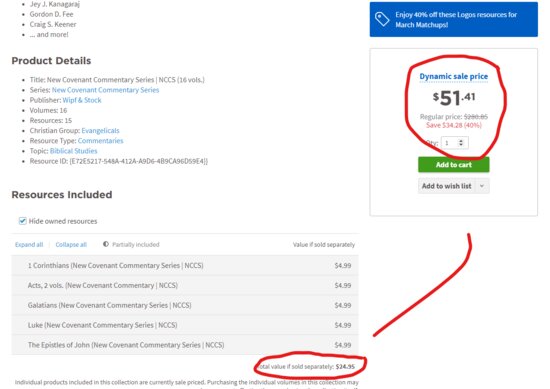Click the Qty input field
Image resolution: width=550 pixels, height=389 pixels.
pyautogui.click(x=454, y=143)
